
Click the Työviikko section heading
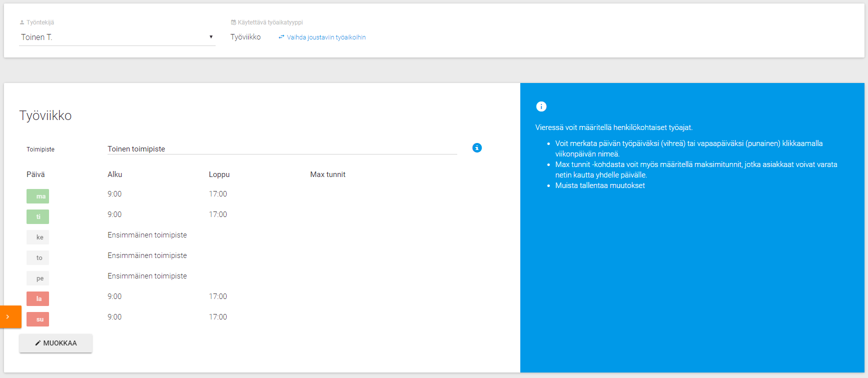coord(46,115)
